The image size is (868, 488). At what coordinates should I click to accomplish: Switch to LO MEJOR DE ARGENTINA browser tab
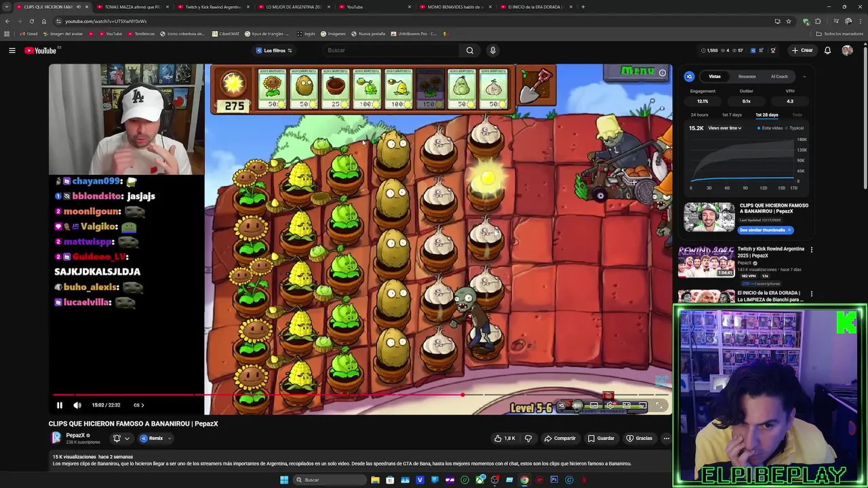tap(294, 7)
